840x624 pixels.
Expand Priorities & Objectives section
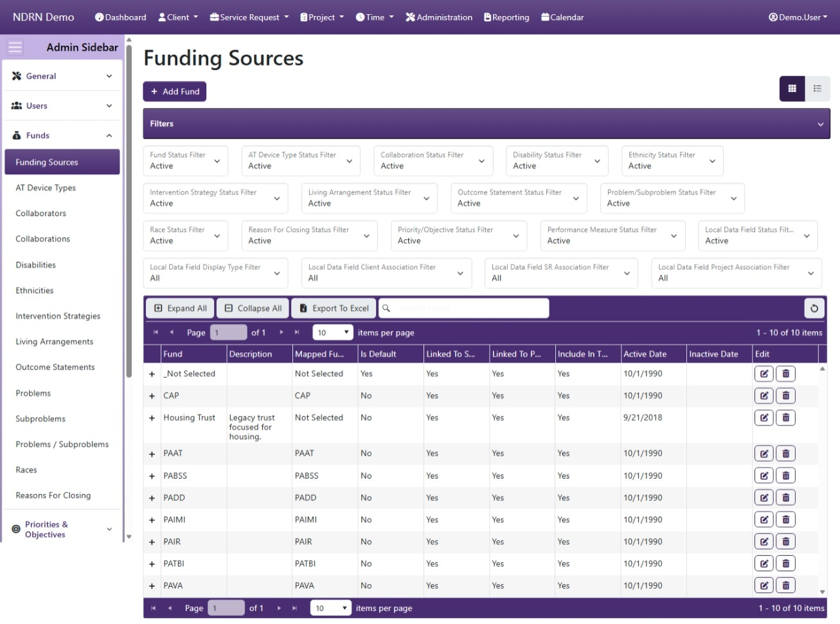point(62,530)
